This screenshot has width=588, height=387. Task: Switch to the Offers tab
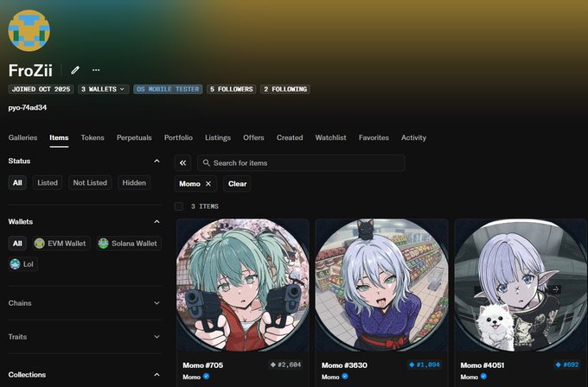(x=253, y=137)
